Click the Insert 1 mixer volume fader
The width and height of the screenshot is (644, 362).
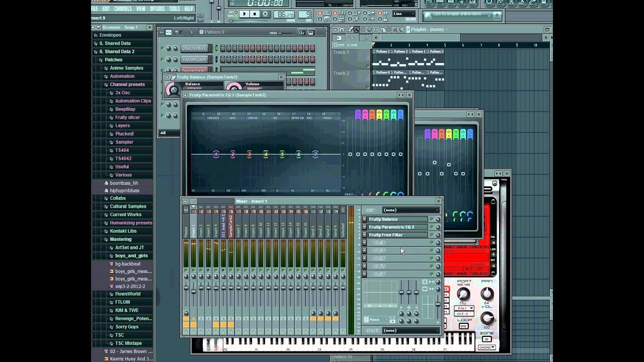[194, 291]
